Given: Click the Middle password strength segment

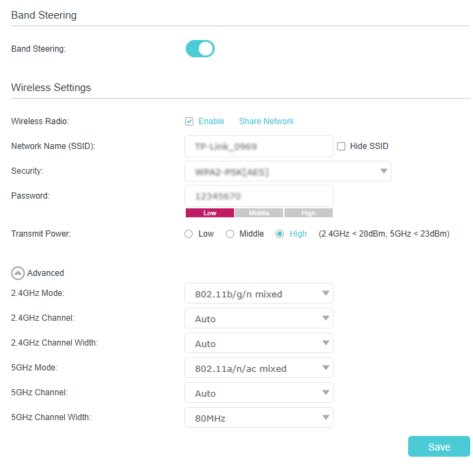Looking at the screenshot, I should pos(259,212).
